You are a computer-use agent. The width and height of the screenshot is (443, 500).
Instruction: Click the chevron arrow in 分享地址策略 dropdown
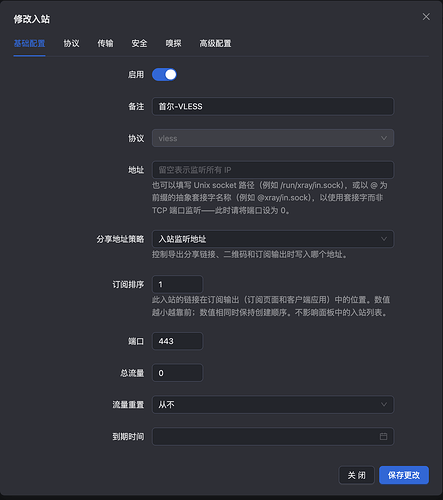click(x=384, y=239)
